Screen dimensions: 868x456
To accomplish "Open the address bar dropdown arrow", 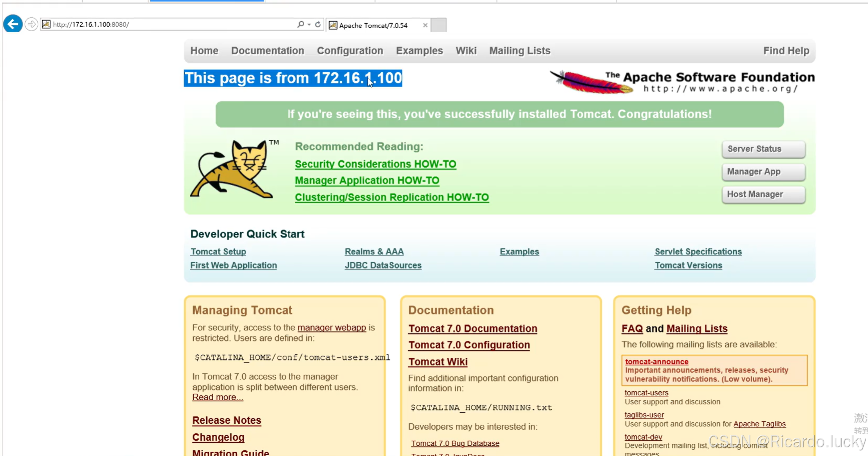I will [309, 24].
